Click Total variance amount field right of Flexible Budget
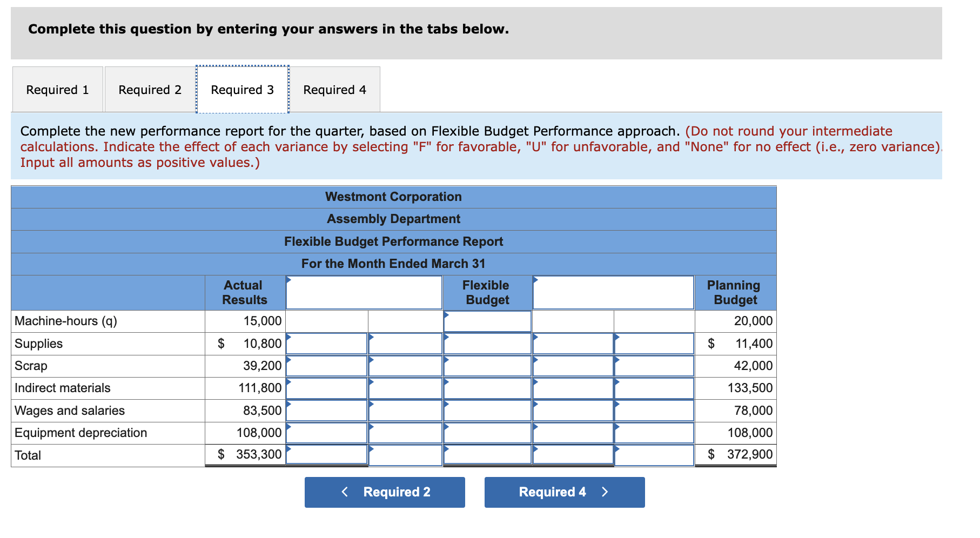980x538 pixels. tap(573, 455)
